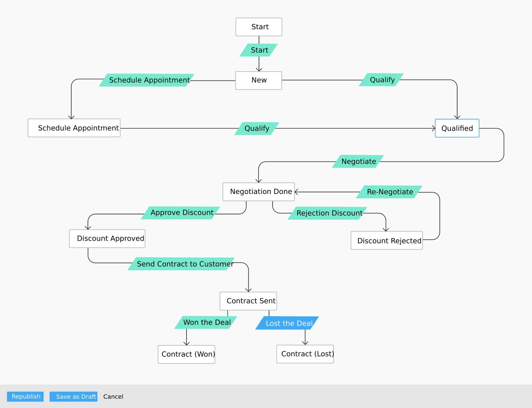Screen dimensions: 532x408
Task: Select the Qualify transition next to New
Action: [x=381, y=80]
